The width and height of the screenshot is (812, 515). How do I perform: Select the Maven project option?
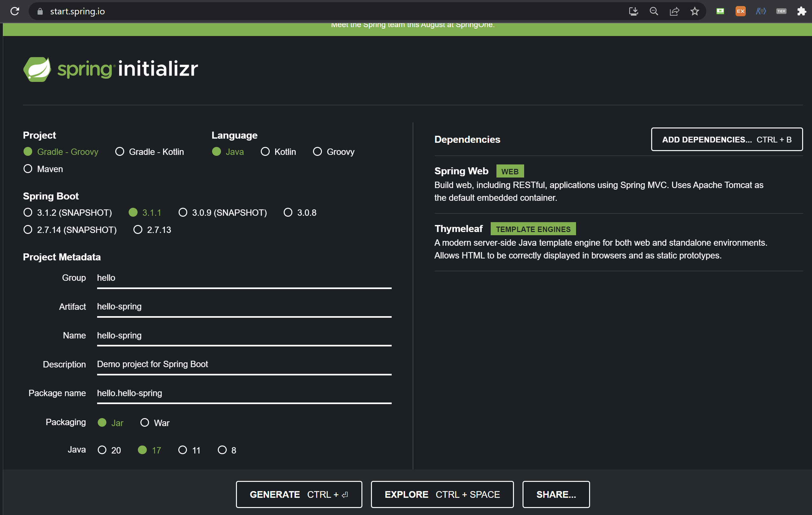pyautogui.click(x=28, y=169)
